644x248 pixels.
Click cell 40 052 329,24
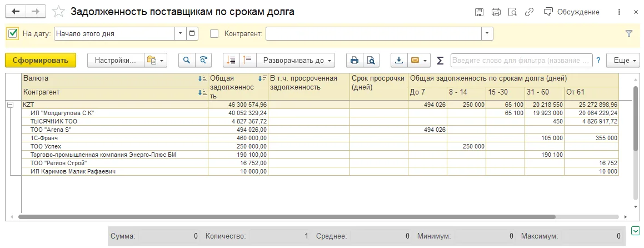tap(238, 112)
